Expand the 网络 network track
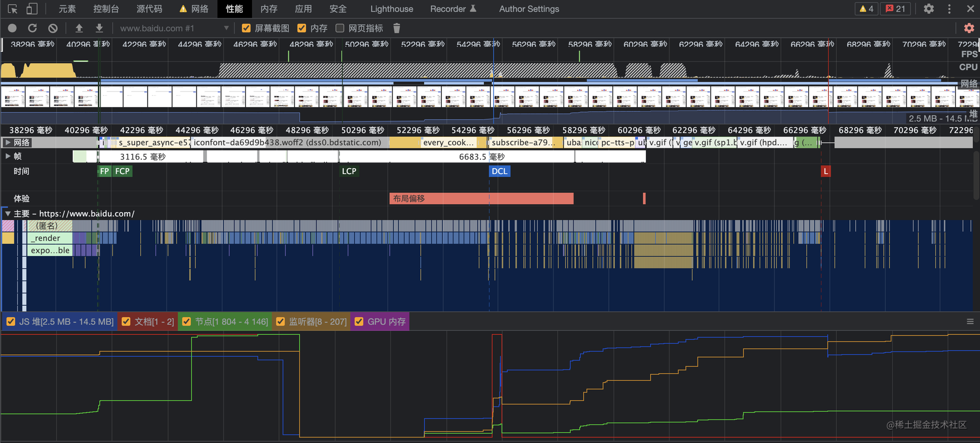The image size is (980, 443). [8, 143]
